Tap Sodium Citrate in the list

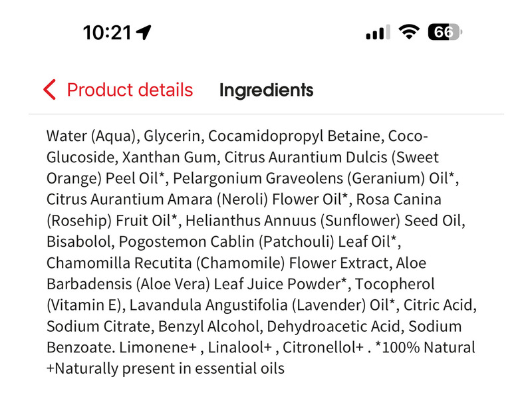click(x=90, y=327)
